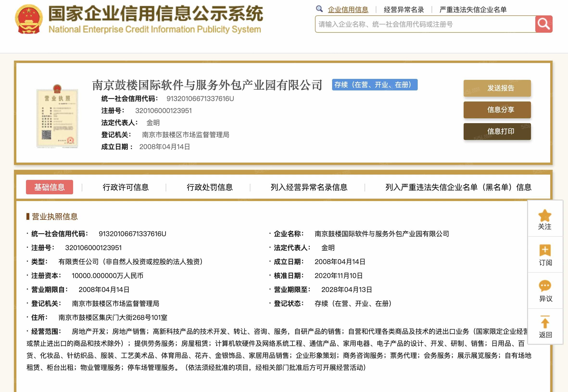Click the business license thumbnail image
The image size is (568, 392).
click(57, 118)
